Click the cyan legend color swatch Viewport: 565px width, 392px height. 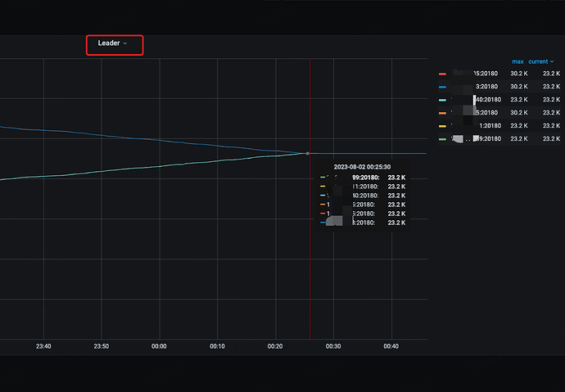443,100
